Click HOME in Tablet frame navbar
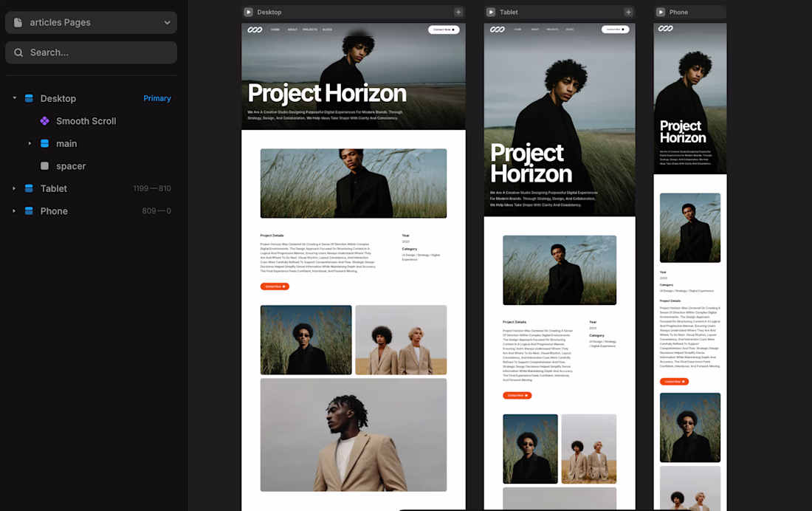This screenshot has height=511, width=812. (517, 30)
